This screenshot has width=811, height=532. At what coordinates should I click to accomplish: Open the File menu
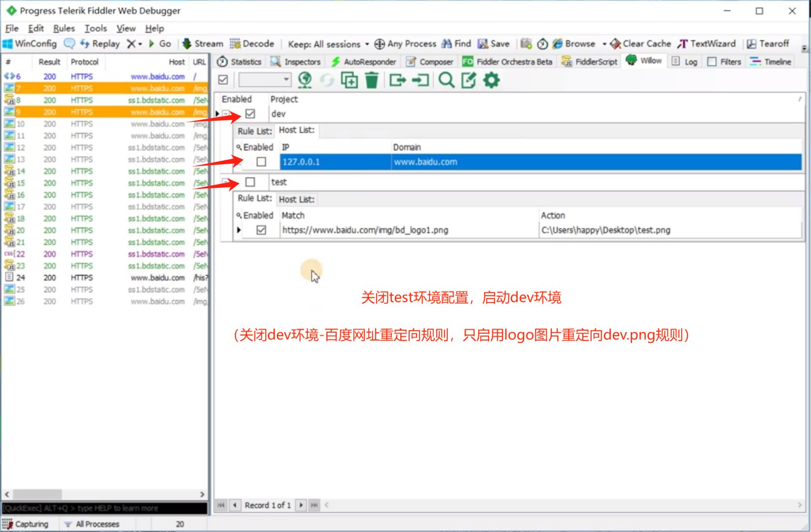(x=12, y=29)
